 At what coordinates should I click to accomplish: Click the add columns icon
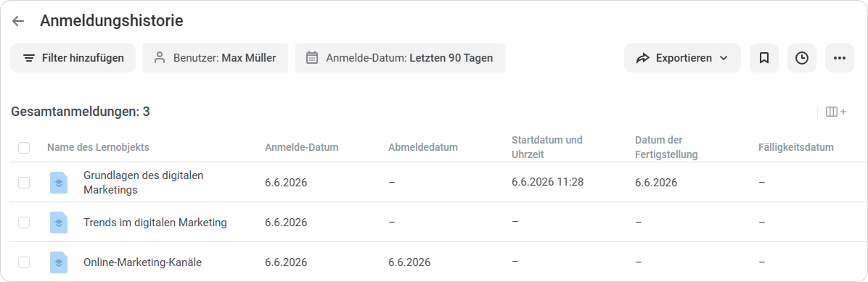pos(836,112)
